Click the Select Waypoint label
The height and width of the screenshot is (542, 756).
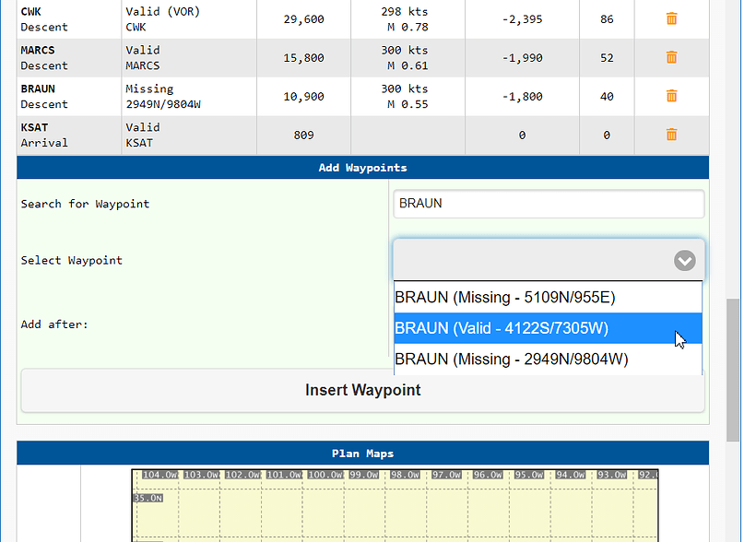point(71,260)
